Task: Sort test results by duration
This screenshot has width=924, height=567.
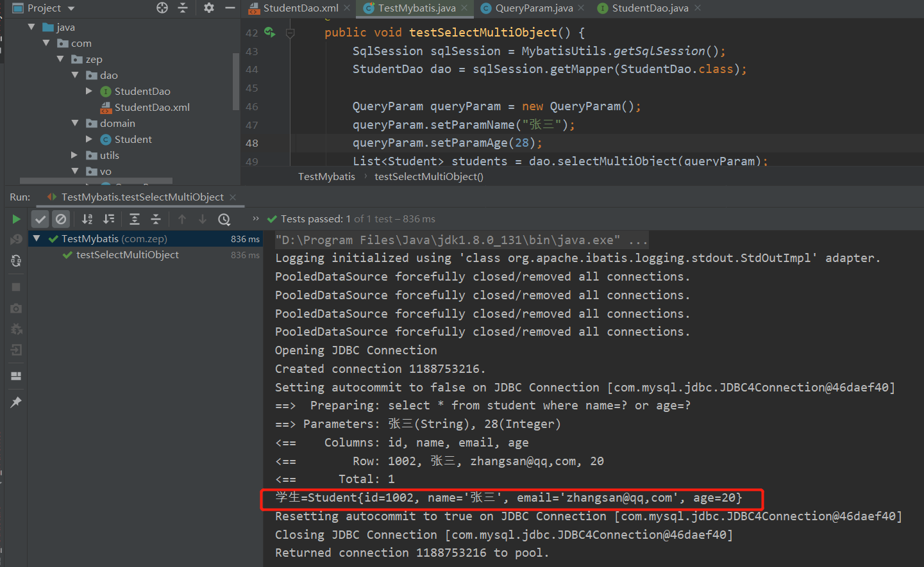Action: (109, 219)
